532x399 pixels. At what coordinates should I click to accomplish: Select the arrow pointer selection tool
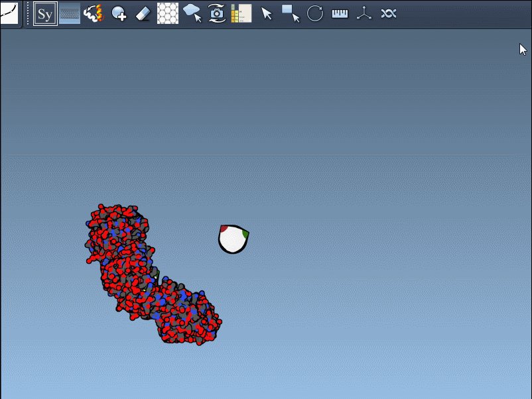pos(267,14)
